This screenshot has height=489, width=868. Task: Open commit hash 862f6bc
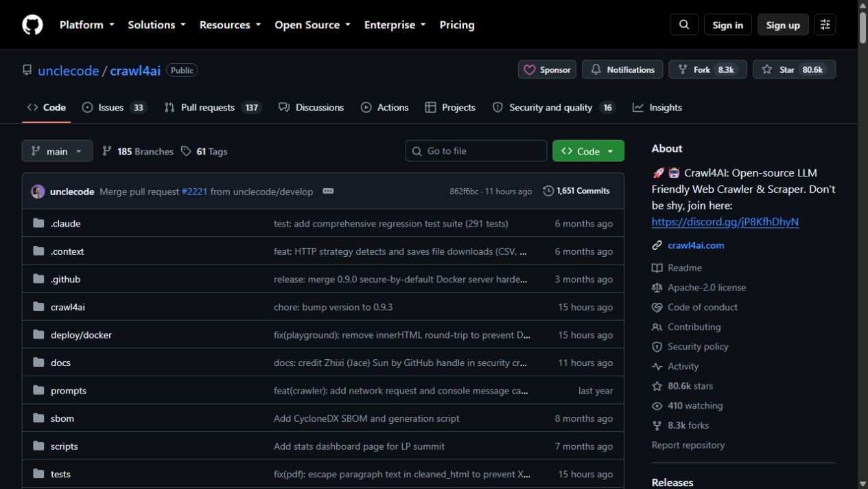click(463, 192)
